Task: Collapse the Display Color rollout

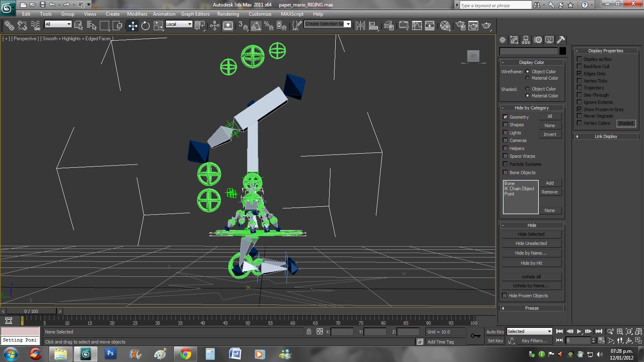Action: click(531, 62)
